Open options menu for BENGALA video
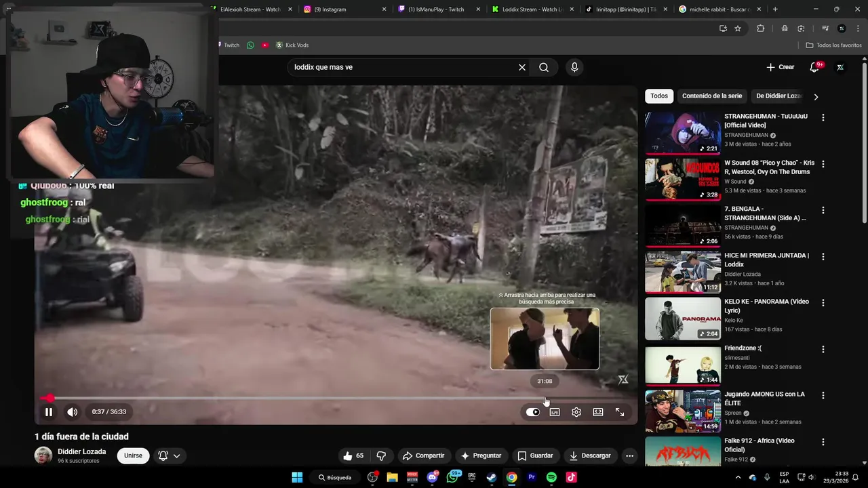 (823, 210)
